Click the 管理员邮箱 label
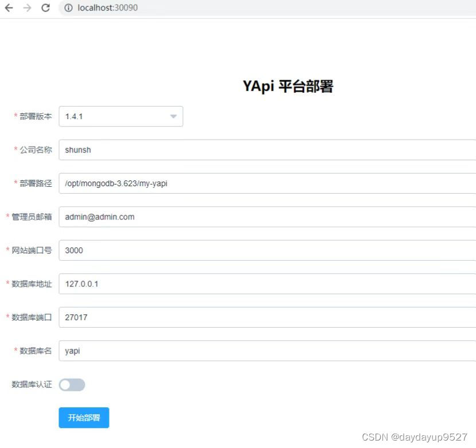Screen dimensions: 476x448 click(x=32, y=217)
